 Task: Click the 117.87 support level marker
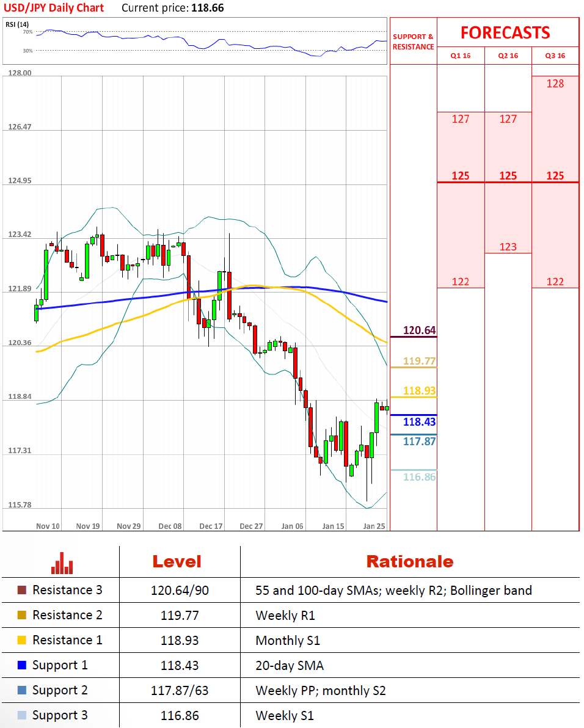419,441
